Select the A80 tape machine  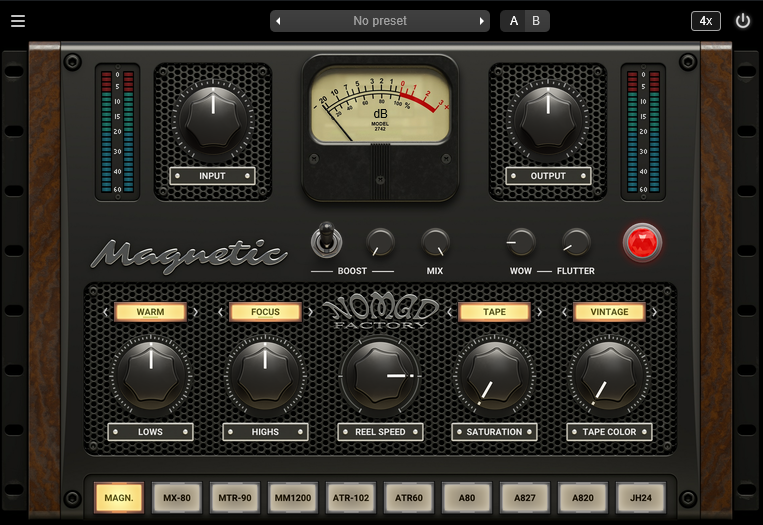tap(467, 498)
